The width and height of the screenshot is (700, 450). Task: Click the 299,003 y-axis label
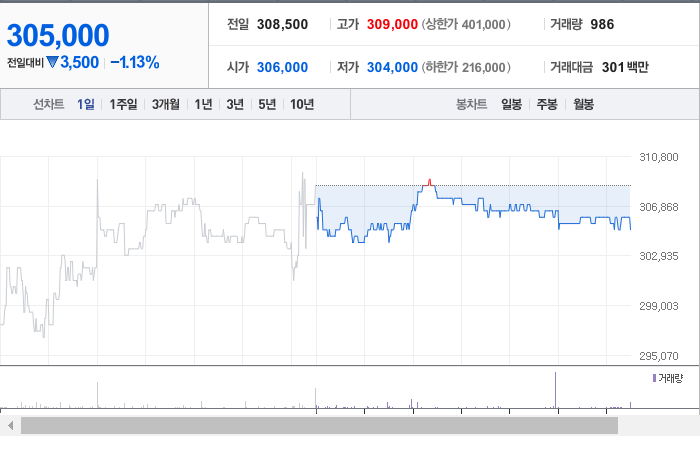(x=659, y=306)
